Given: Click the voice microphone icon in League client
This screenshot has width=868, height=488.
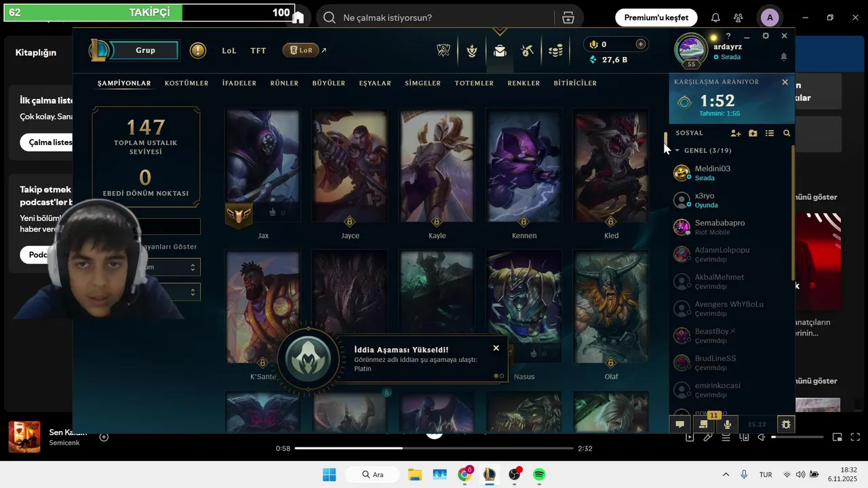Looking at the screenshot, I should (728, 424).
